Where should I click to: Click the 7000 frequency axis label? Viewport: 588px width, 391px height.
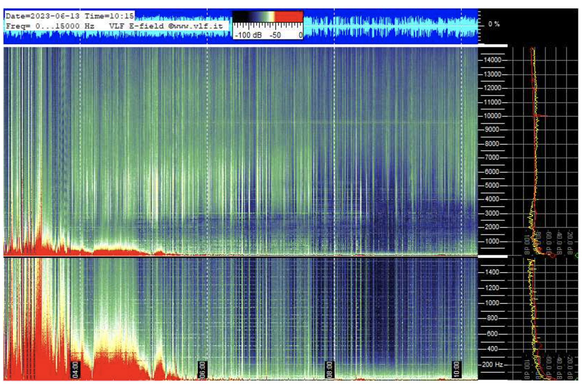click(x=492, y=157)
